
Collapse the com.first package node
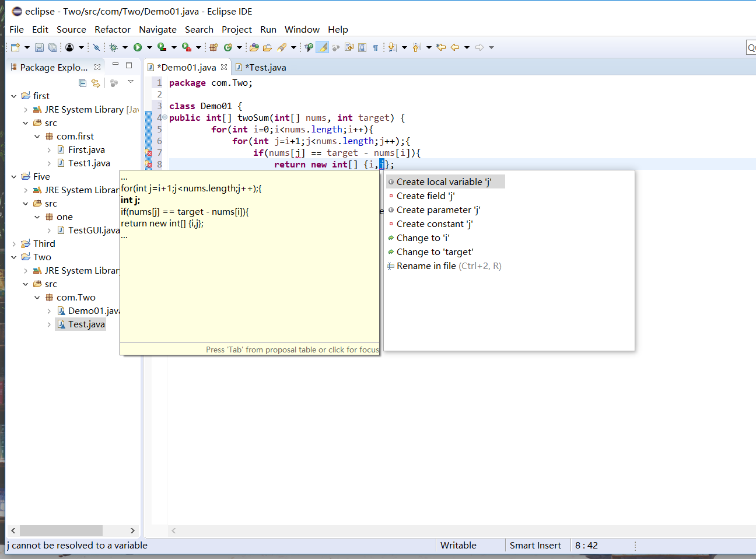(37, 137)
